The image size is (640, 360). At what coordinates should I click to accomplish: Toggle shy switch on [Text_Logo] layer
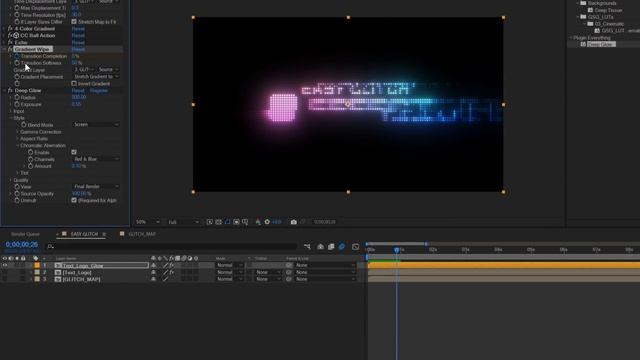(153, 272)
